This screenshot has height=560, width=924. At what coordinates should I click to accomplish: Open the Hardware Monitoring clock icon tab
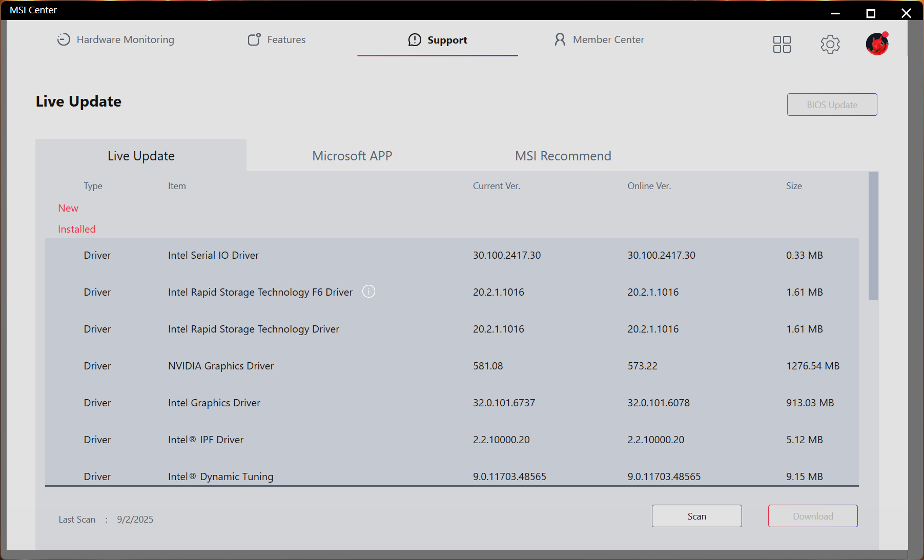pos(64,39)
